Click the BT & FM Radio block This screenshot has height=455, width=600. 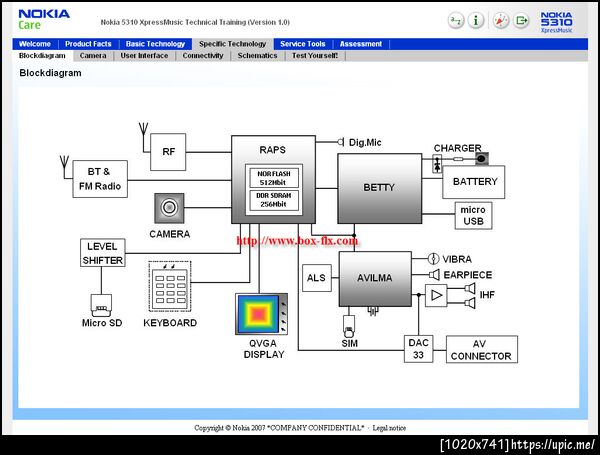point(100,179)
